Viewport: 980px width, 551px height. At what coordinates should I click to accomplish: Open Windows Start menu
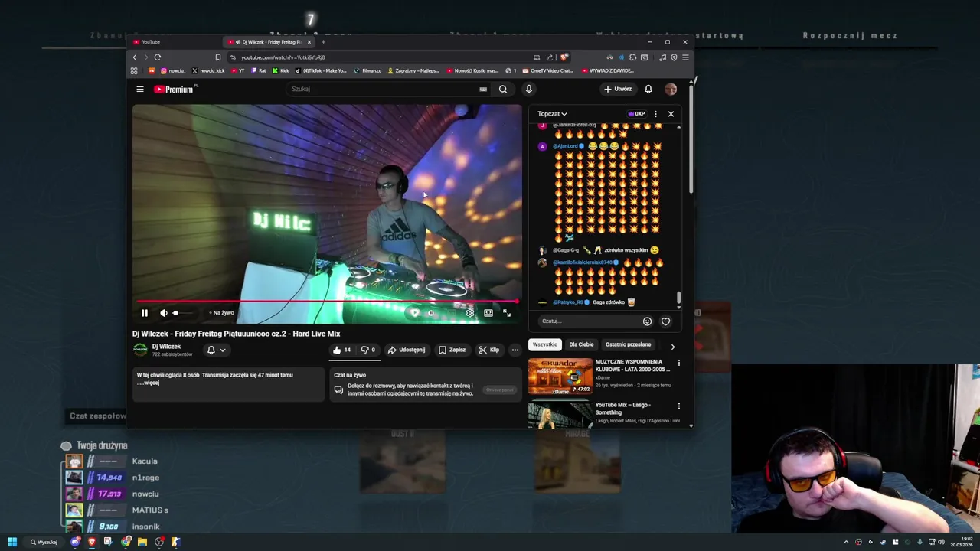12,542
